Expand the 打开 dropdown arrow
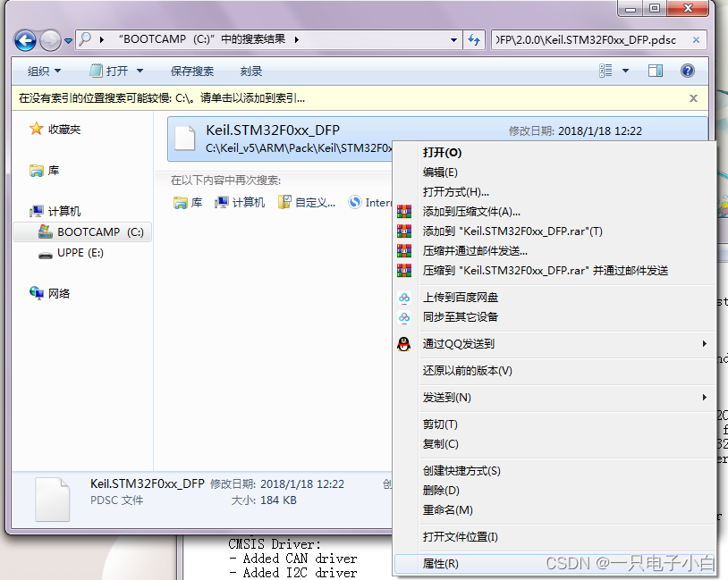Image resolution: width=728 pixels, height=580 pixels. (x=140, y=71)
